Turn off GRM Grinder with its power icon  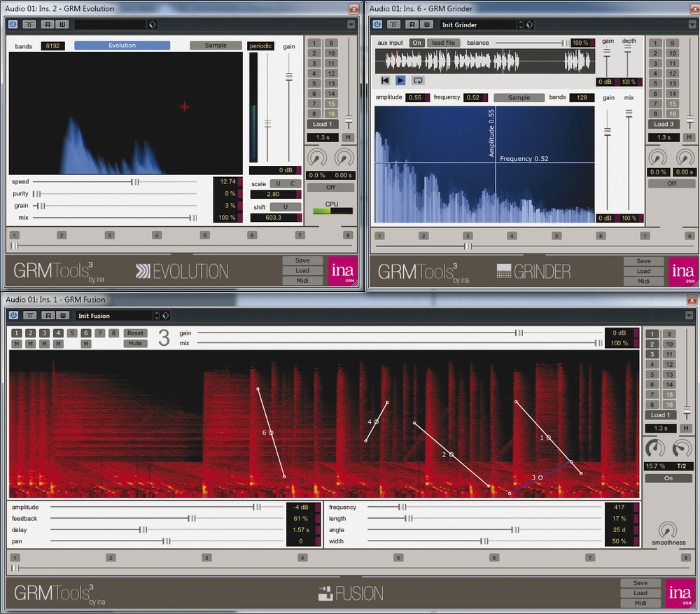[377, 25]
